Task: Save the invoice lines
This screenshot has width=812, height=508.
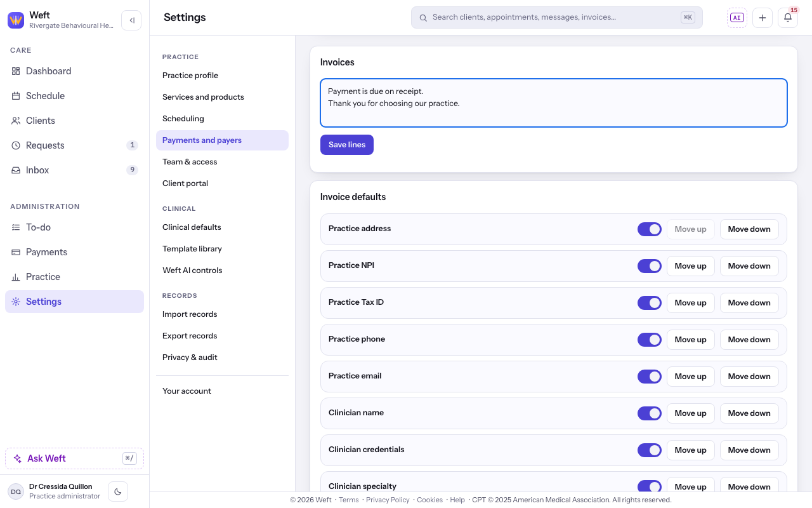Action: pos(347,145)
